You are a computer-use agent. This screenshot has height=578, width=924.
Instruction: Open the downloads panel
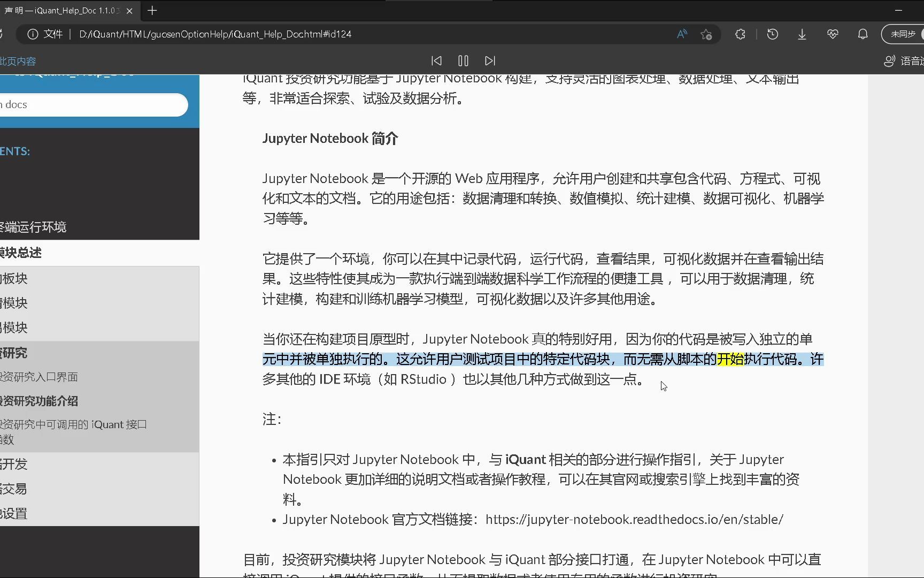coord(802,34)
